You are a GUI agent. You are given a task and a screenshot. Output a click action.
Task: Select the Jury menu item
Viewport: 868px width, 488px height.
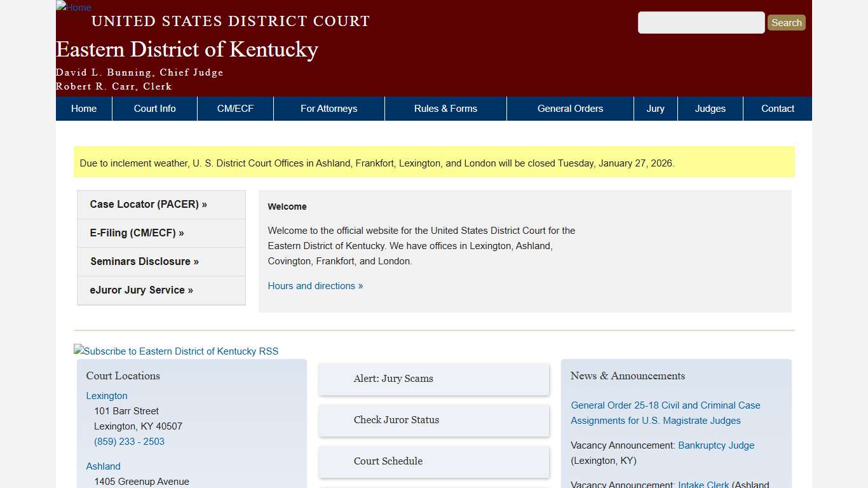[655, 108]
